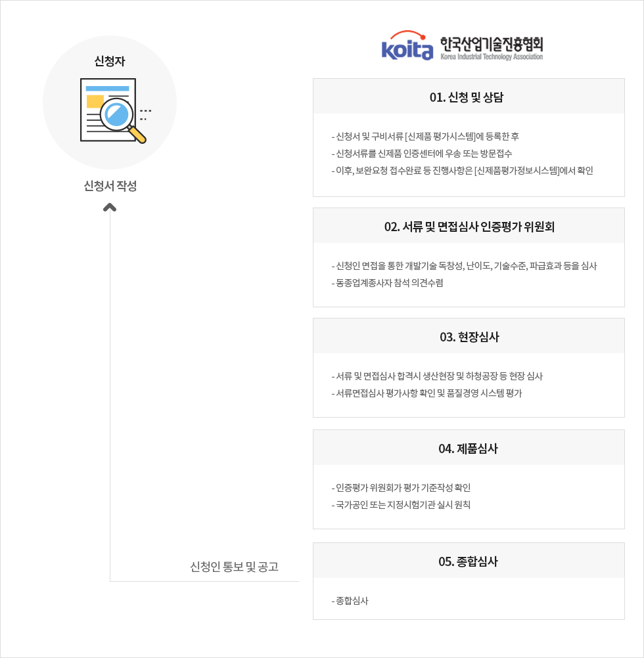This screenshot has height=658, width=644.
Task: Select the 01. 신청 및 상담 header
Action: (x=469, y=97)
